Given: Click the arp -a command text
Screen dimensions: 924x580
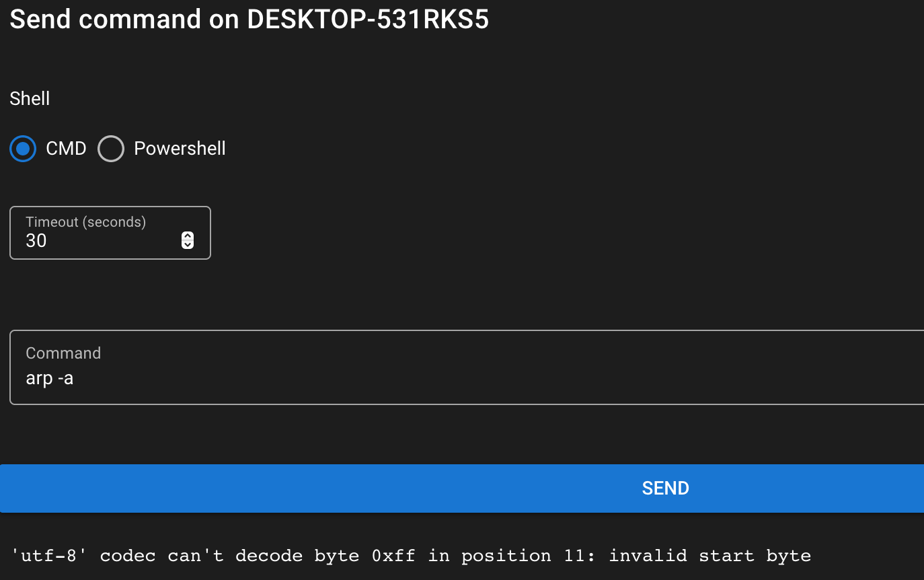Looking at the screenshot, I should pyautogui.click(x=50, y=378).
